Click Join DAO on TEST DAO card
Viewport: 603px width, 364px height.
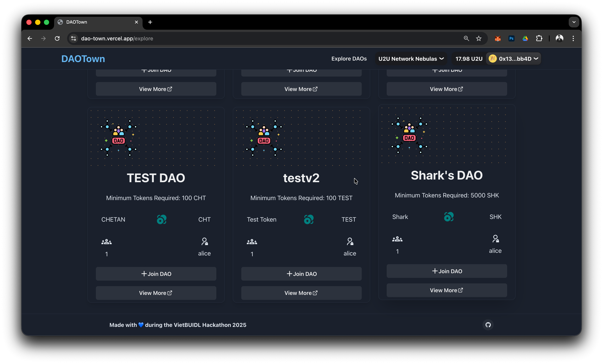156,274
